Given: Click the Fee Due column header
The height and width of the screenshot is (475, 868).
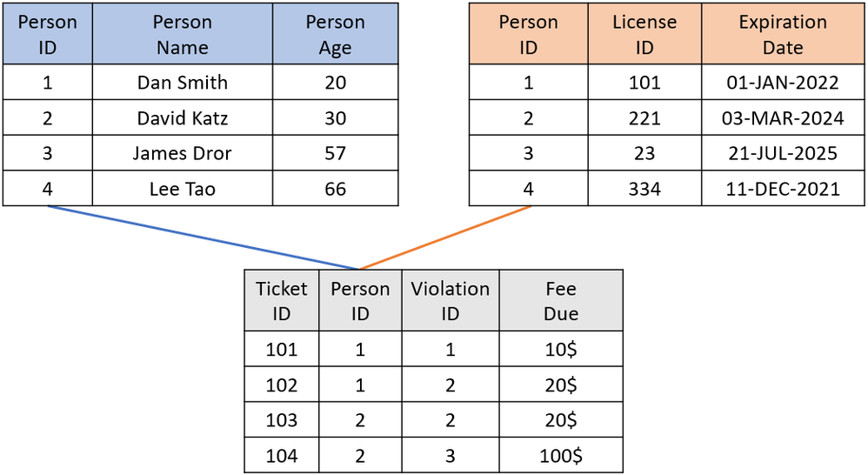Looking at the screenshot, I should coord(561,300).
